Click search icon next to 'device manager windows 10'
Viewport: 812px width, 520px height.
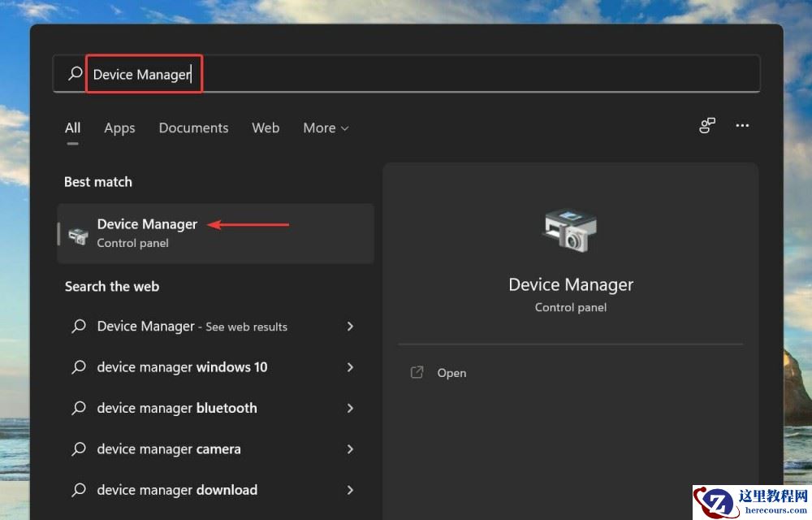78,367
